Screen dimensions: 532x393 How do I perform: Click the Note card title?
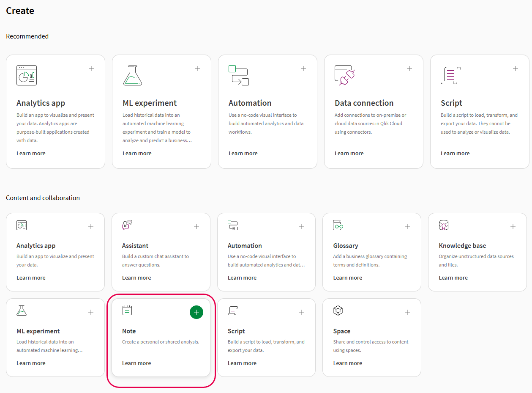[129, 331]
